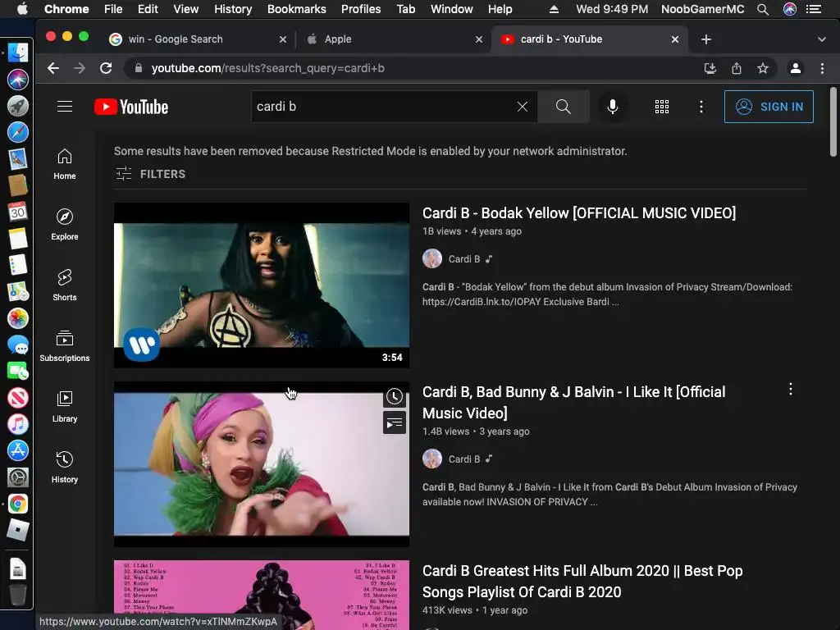Viewport: 840px width, 630px height.
Task: Open the View menu
Action: (186, 9)
